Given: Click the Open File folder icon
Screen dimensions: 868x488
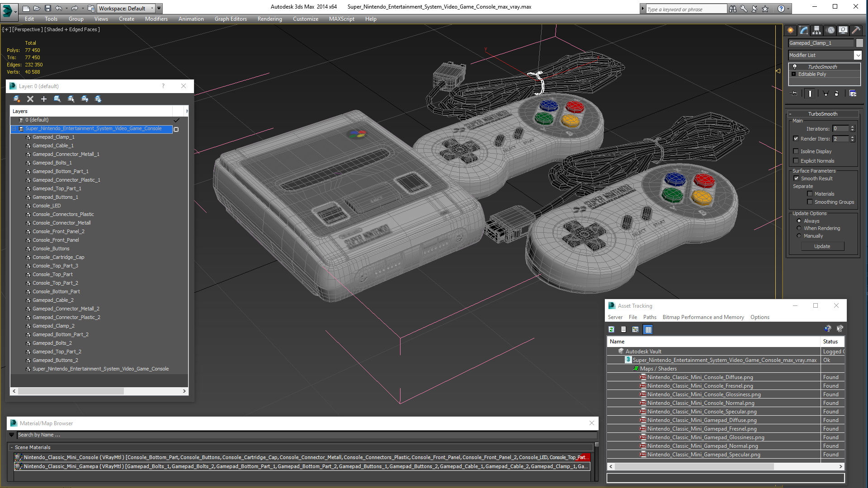Looking at the screenshot, I should coord(37,8).
